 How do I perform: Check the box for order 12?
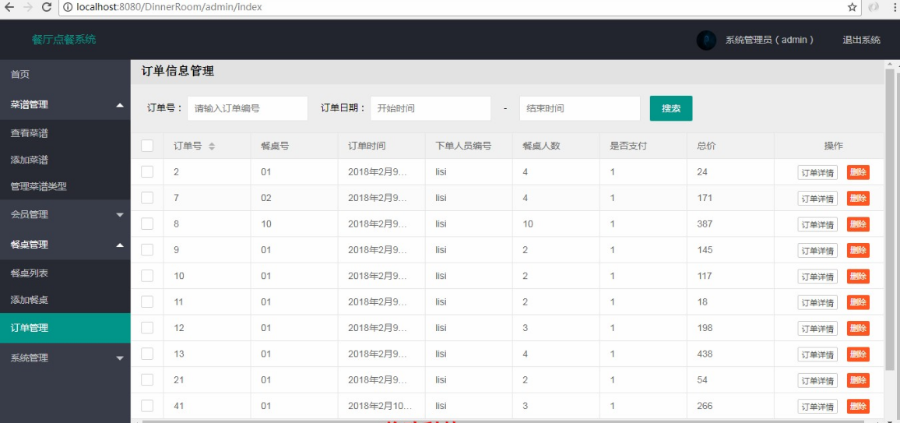[x=148, y=328]
